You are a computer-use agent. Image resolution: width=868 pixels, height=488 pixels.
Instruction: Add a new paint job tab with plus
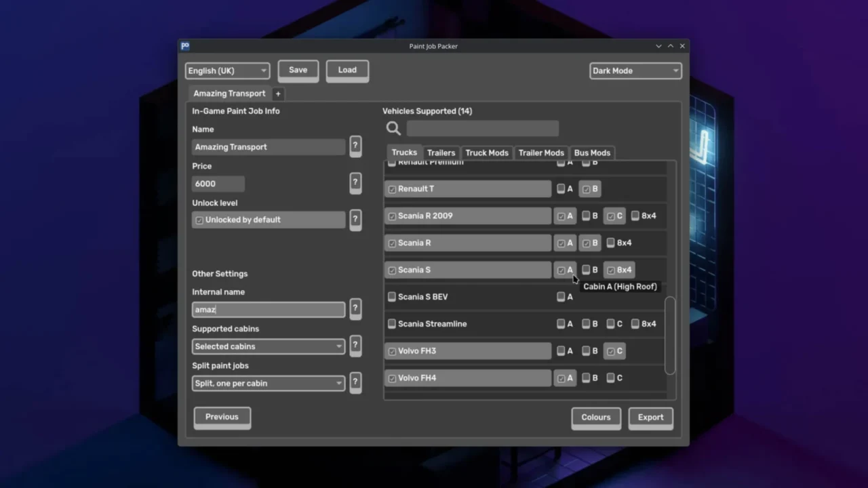point(277,94)
